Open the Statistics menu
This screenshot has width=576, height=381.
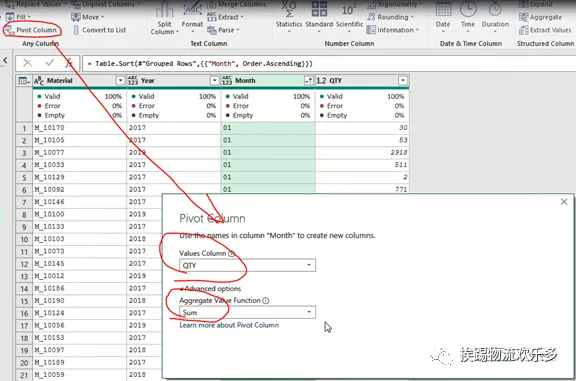[x=289, y=17]
